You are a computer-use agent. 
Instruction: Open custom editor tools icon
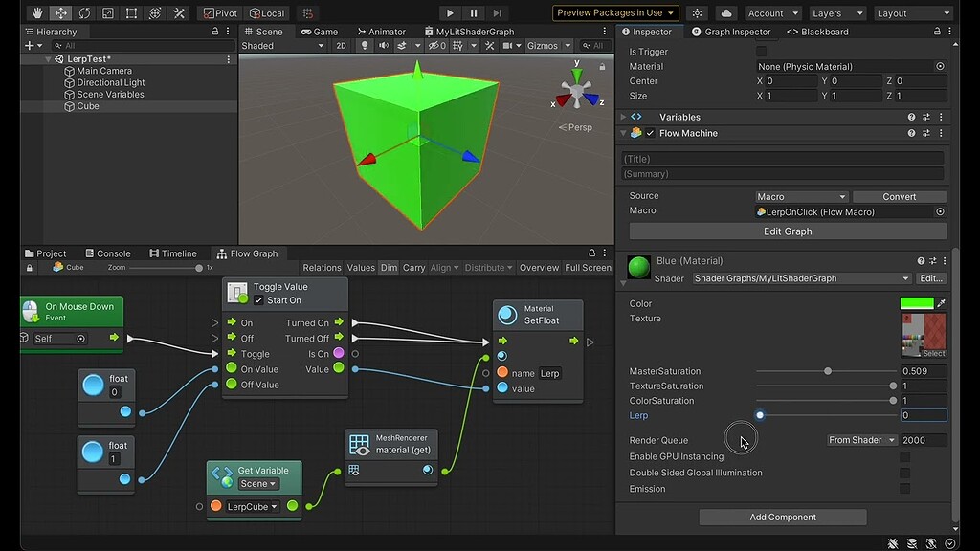[179, 13]
